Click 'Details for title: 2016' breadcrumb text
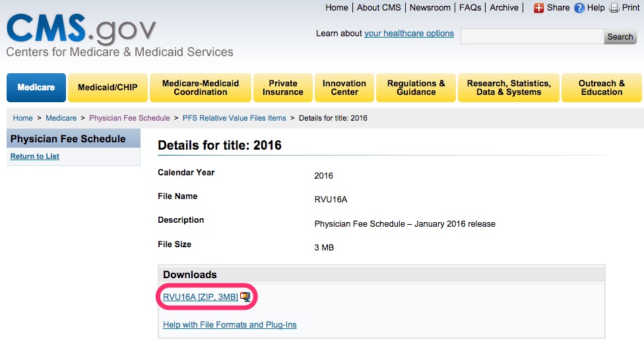This screenshot has height=352, width=644. [x=333, y=118]
